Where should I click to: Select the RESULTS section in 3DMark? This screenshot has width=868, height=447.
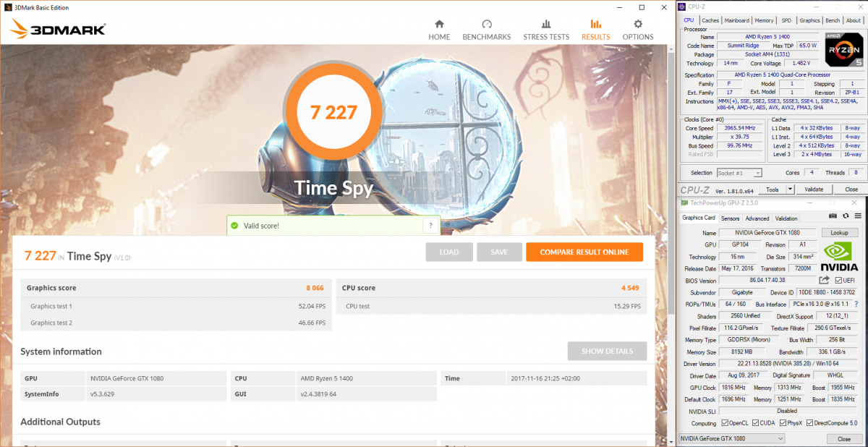click(595, 30)
